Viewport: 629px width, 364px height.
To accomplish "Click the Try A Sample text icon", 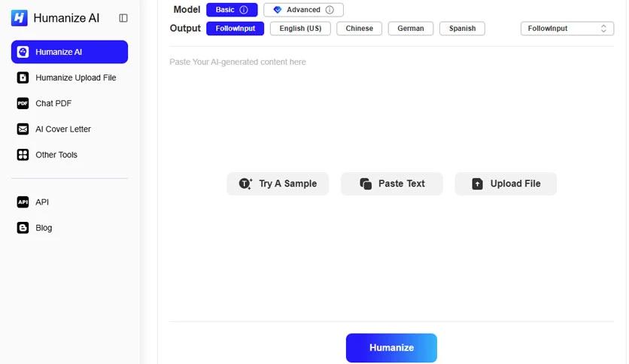I will (x=245, y=184).
